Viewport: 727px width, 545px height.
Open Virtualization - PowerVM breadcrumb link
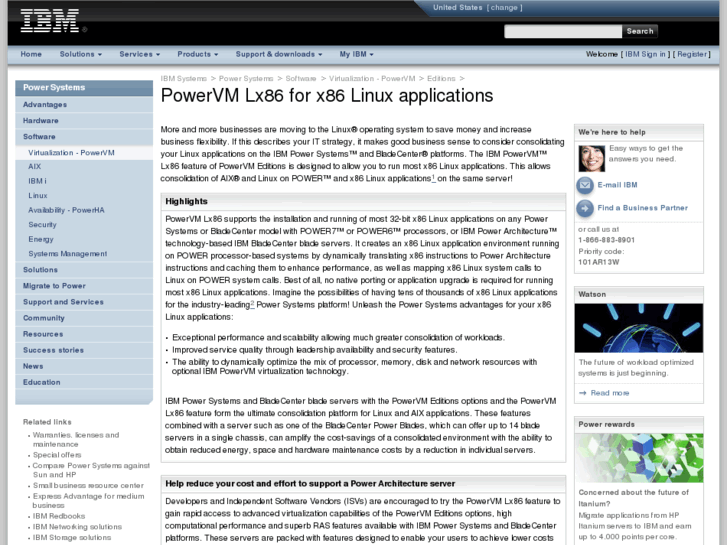tap(372, 78)
